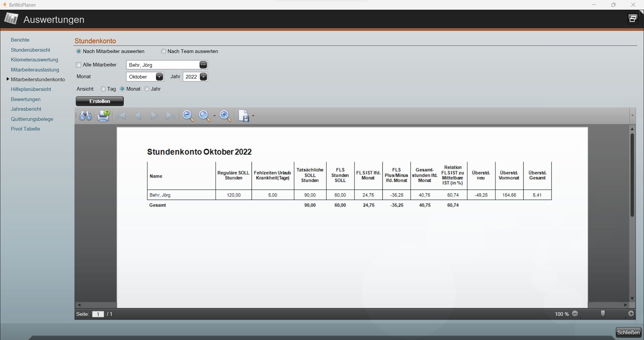The width and height of the screenshot is (644, 340).
Task: Minimize the BeWoPlaner window
Action: [594, 5]
